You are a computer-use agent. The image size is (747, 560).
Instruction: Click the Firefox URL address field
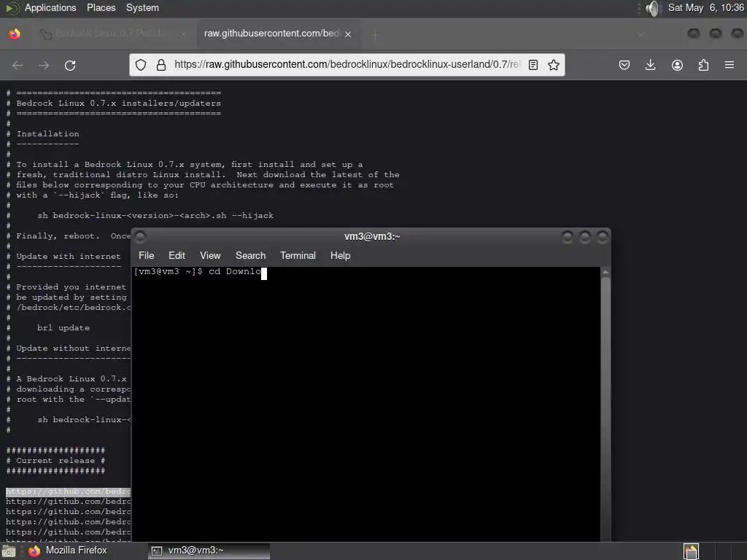[347, 64]
